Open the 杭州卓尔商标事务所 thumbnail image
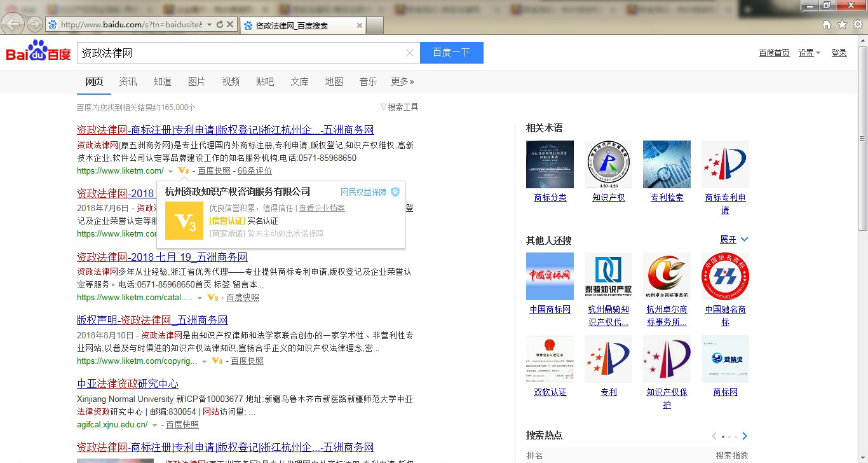868x463 pixels. pyautogui.click(x=667, y=276)
